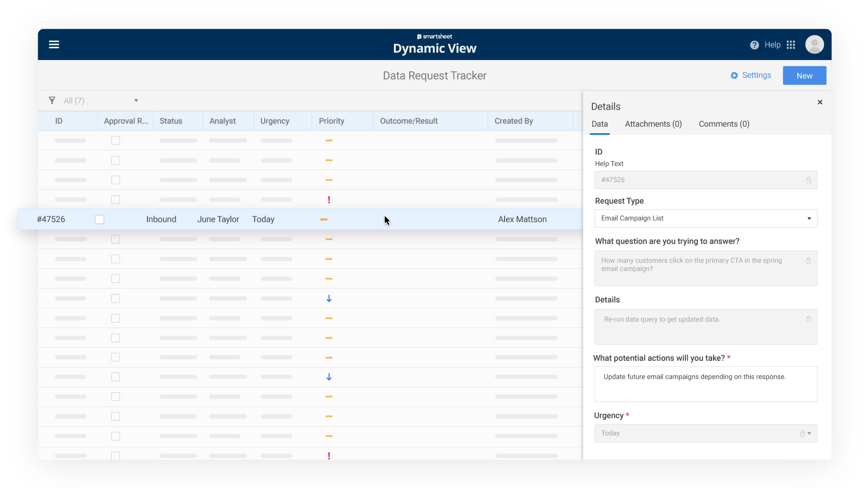868x488 pixels.
Task: Click the Smartsheet logo in the header
Action: pos(434,36)
